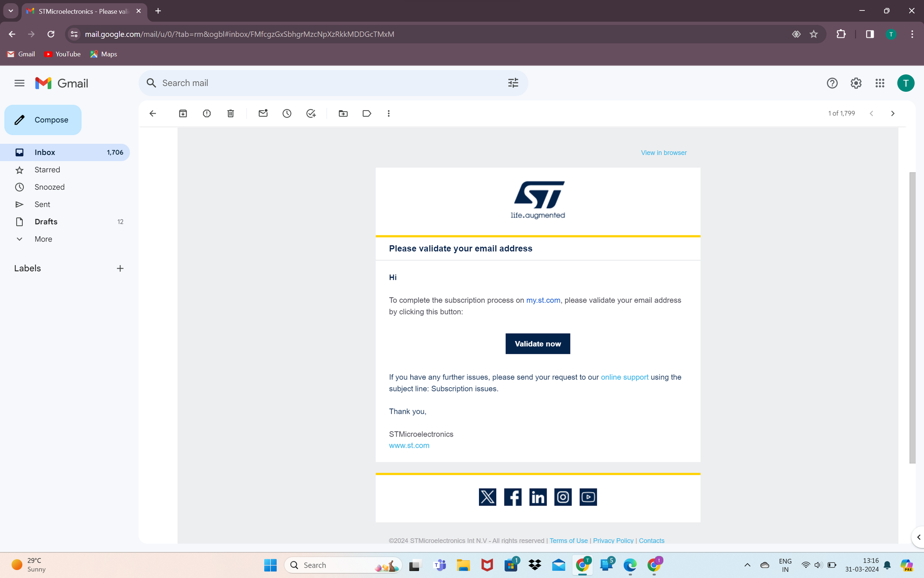The width and height of the screenshot is (924, 578).
Task: Open the Labels tag icon
Action: coord(367,113)
